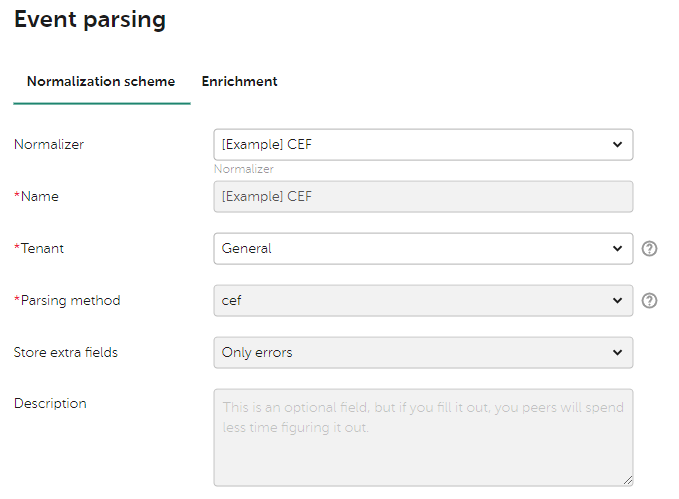Click the Parsing method chevron arrow
This screenshot has width=679, height=499.
(x=618, y=301)
